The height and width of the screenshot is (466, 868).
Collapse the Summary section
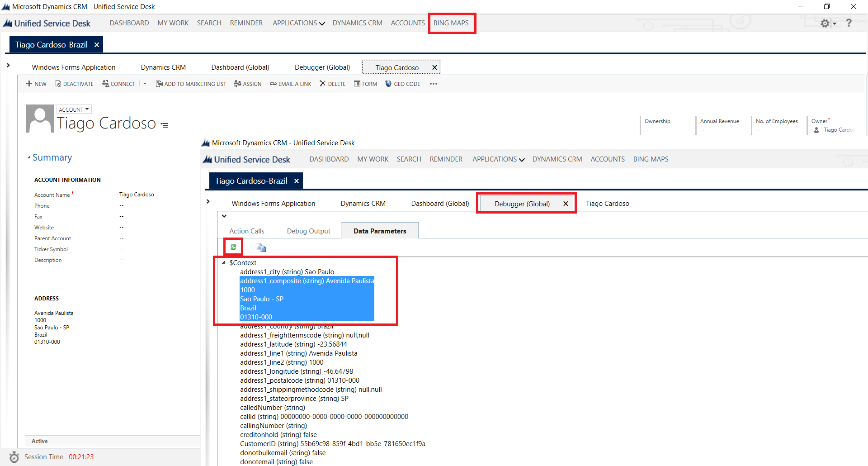pos(29,157)
